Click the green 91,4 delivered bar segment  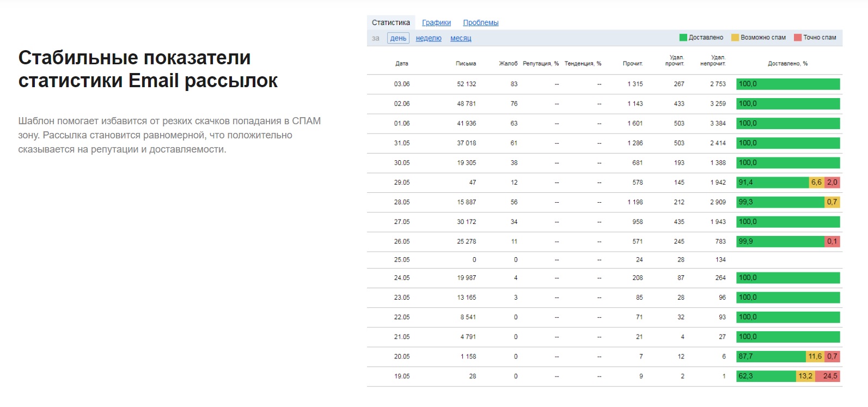click(x=773, y=183)
